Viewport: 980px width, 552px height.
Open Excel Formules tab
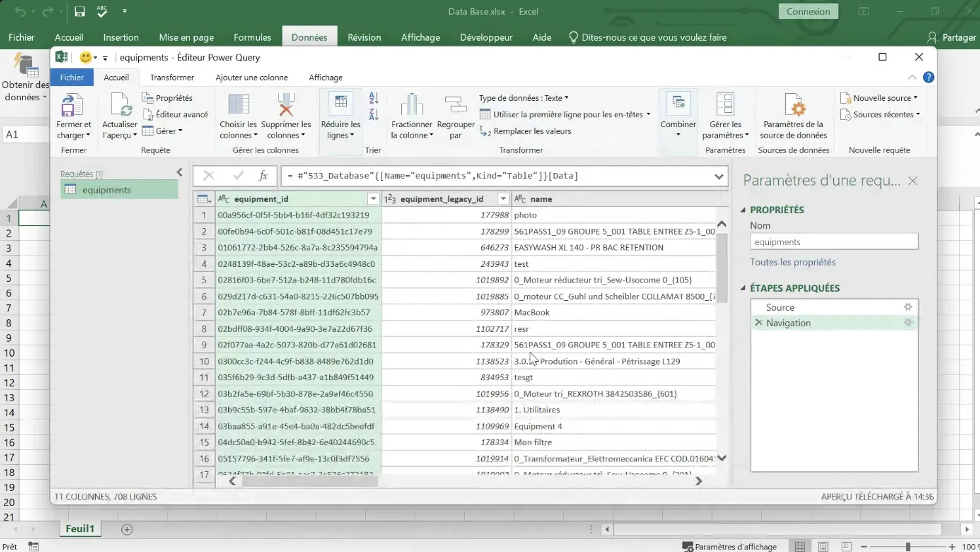pos(252,37)
